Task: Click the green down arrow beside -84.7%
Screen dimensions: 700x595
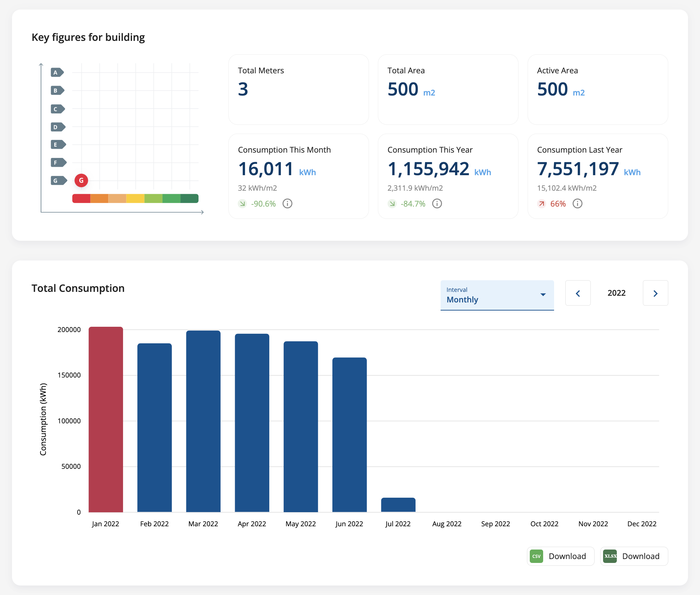Action: coord(392,204)
